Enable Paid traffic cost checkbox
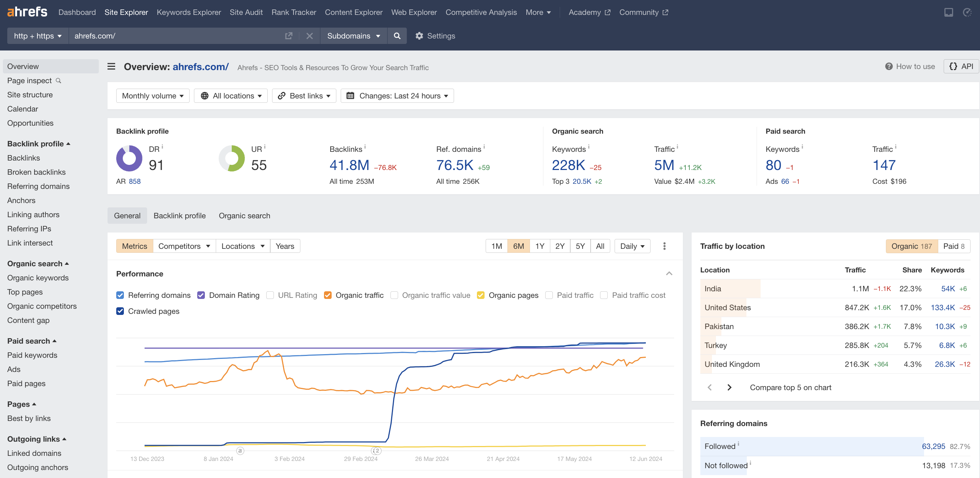 (604, 295)
